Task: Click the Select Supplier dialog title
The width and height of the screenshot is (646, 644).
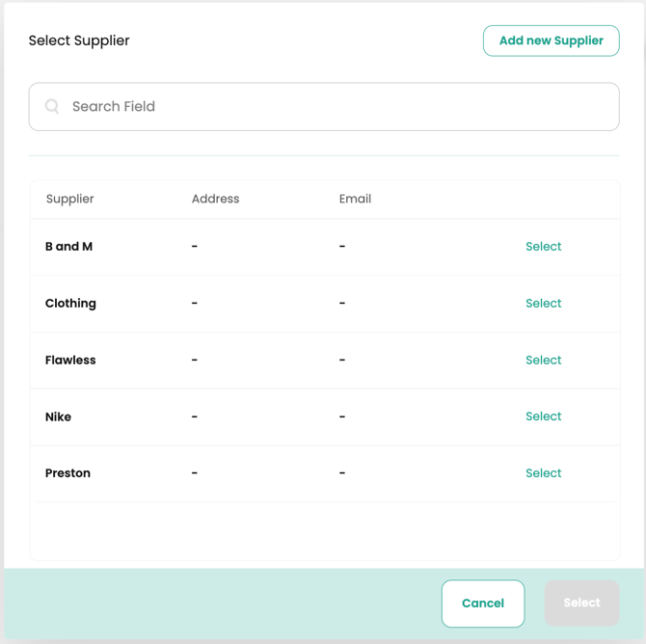Action: coord(79,40)
